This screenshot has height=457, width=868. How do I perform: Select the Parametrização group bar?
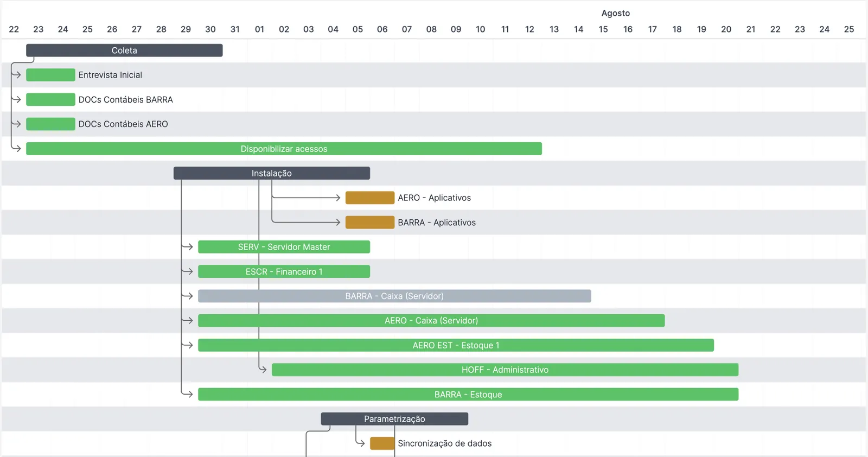(x=394, y=419)
